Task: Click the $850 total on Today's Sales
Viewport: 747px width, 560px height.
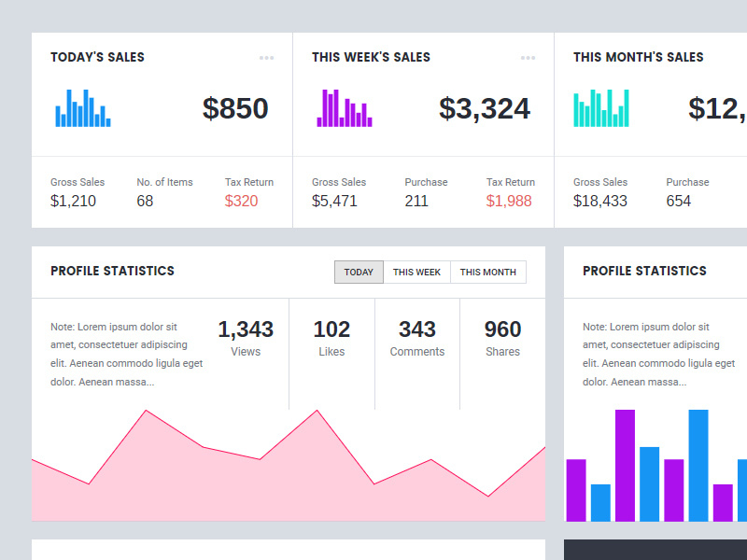Action: [x=236, y=109]
